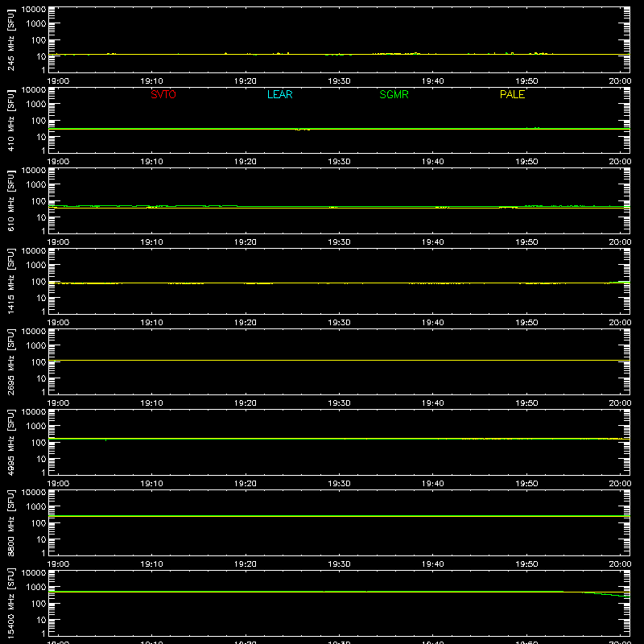Click the 1000 y-axis value on the 15400 MHz plot
Image resolution: width=644 pixels, height=644 pixels.
[36, 588]
